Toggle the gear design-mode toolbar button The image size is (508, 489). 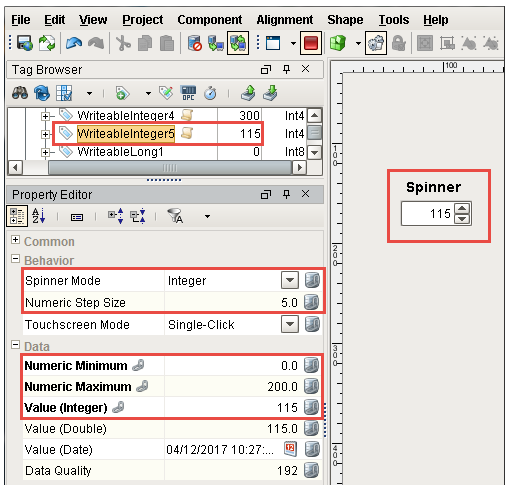[376, 43]
